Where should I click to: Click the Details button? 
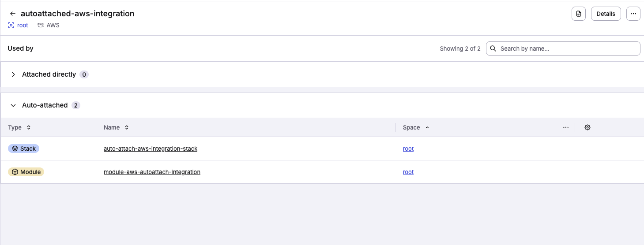coord(606,14)
